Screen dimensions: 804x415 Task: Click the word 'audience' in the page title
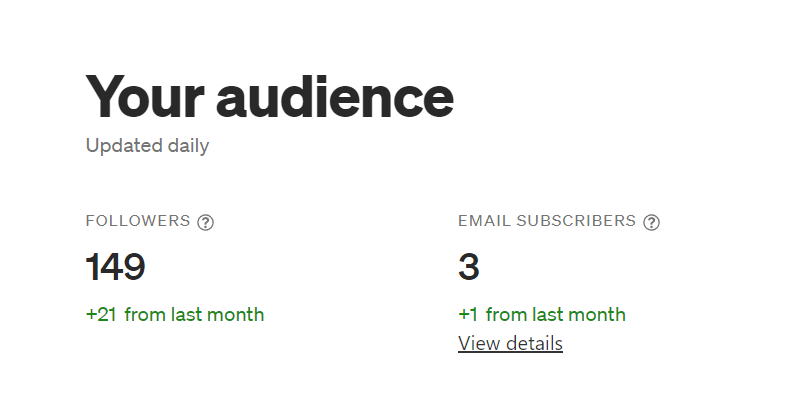(335, 96)
